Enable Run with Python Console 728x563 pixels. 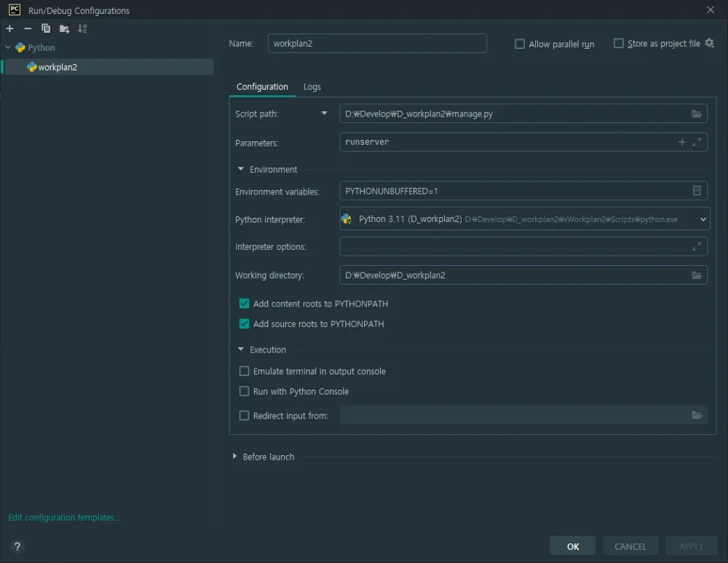pyautogui.click(x=244, y=392)
